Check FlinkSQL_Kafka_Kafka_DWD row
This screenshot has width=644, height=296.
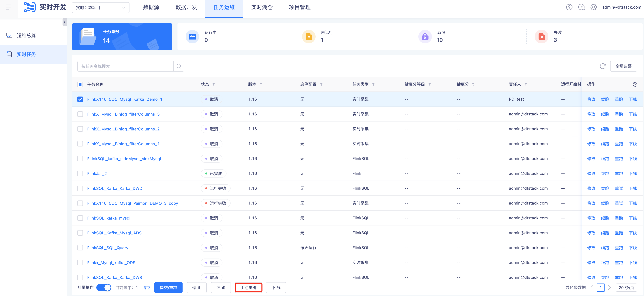[80, 189]
